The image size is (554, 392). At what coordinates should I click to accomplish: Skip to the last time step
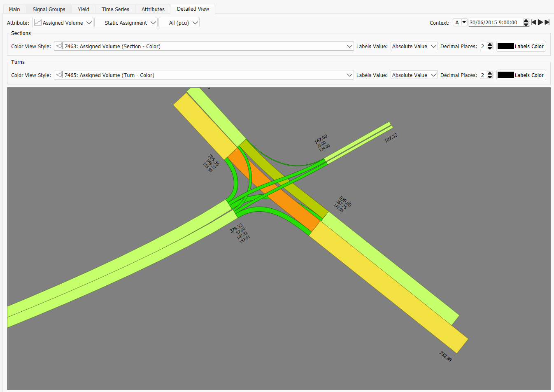[547, 22]
